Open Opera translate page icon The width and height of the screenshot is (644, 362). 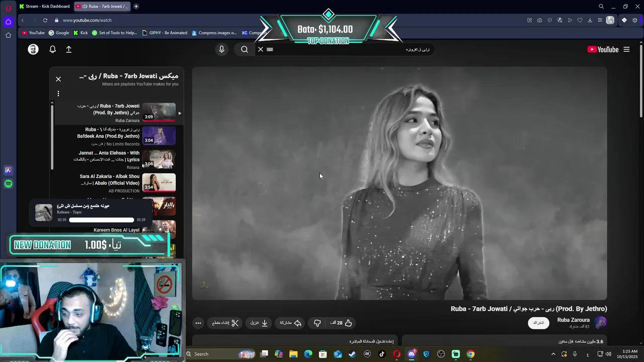(x=559, y=20)
